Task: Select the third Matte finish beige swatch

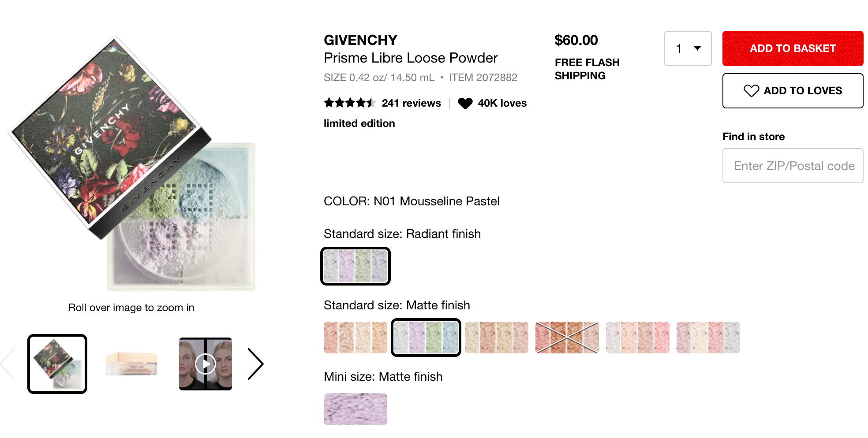Action: pyautogui.click(x=497, y=338)
